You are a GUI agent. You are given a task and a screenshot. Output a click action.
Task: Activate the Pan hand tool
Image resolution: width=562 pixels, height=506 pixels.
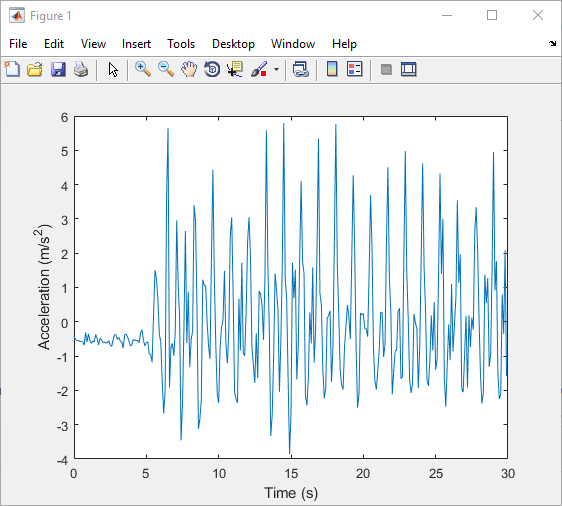point(189,69)
